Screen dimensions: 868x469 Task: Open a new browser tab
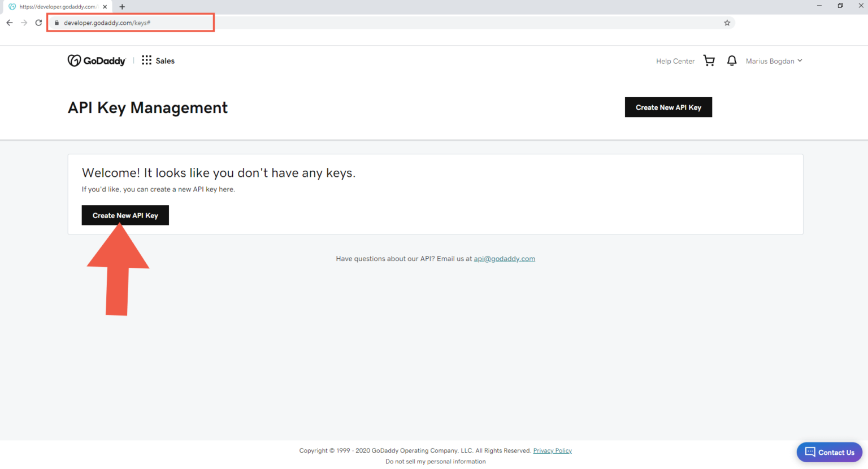pos(121,7)
